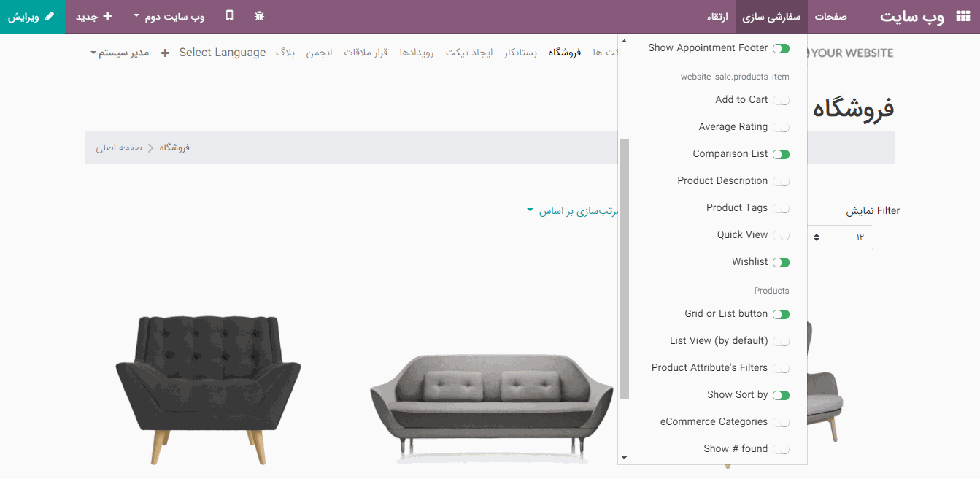The image size is (980, 479).
Task: Expand the مدیر سیستم user dropdown
Action: pos(120,53)
